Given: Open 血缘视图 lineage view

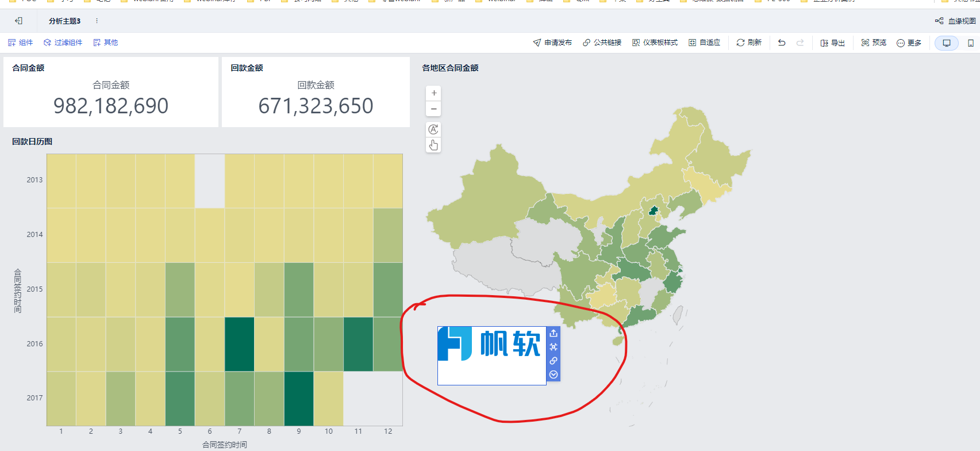Looking at the screenshot, I should point(956,21).
